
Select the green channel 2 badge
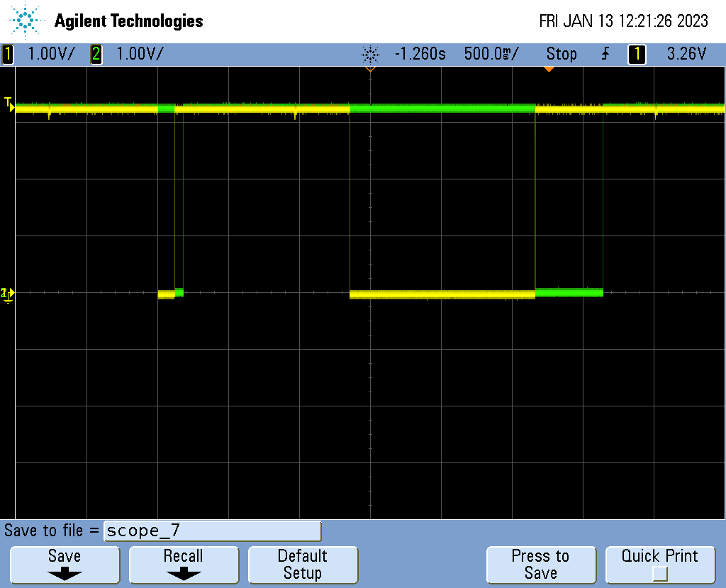tap(96, 54)
